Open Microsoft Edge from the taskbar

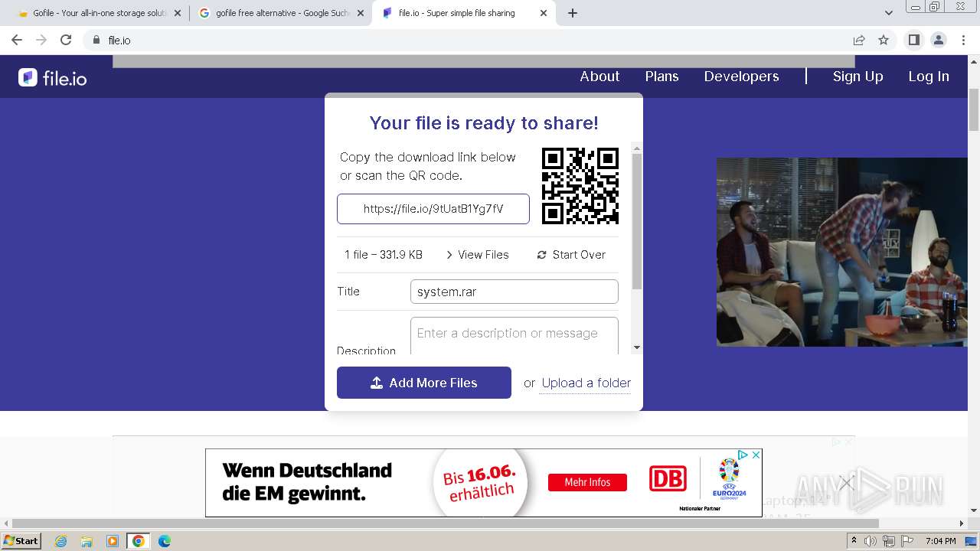[165, 541]
